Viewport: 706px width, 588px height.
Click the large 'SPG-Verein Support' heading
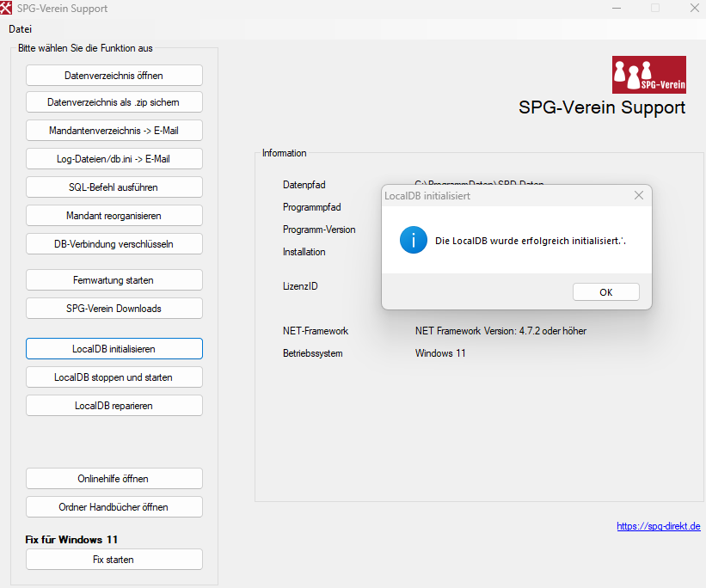click(602, 107)
